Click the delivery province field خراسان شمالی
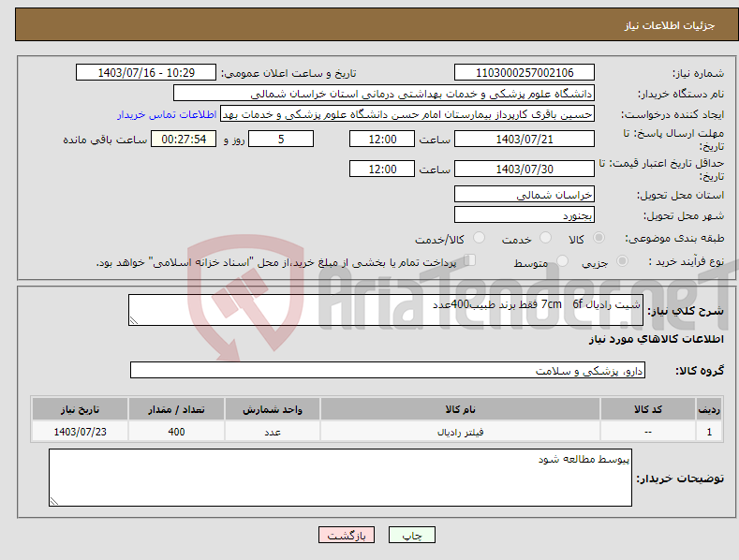 click(525, 194)
